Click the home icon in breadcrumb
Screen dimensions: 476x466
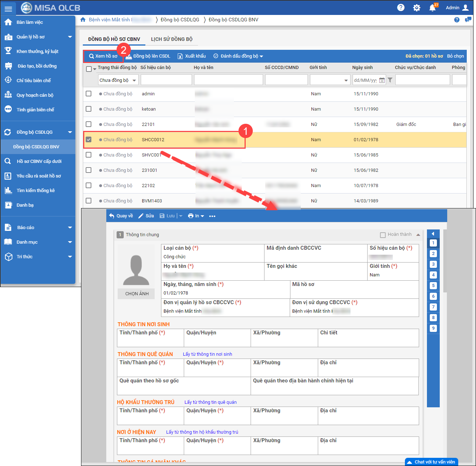[83, 20]
